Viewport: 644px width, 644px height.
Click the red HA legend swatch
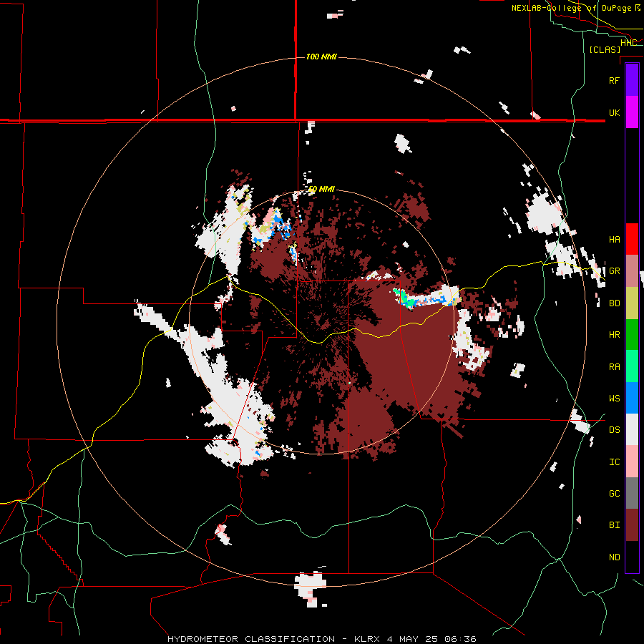632,239
